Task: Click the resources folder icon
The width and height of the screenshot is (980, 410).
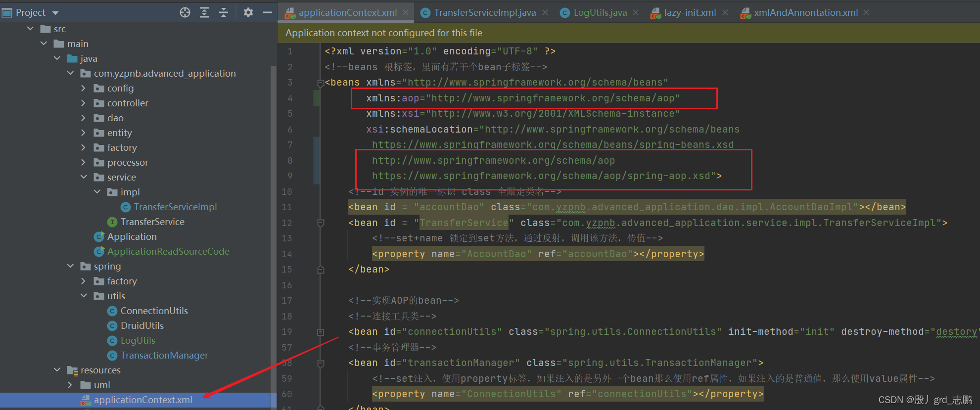Action: click(x=73, y=370)
